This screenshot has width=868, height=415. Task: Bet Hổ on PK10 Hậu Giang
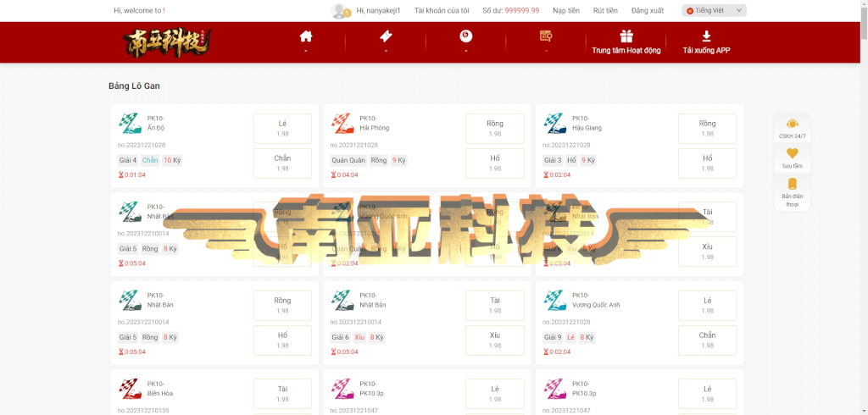708,163
